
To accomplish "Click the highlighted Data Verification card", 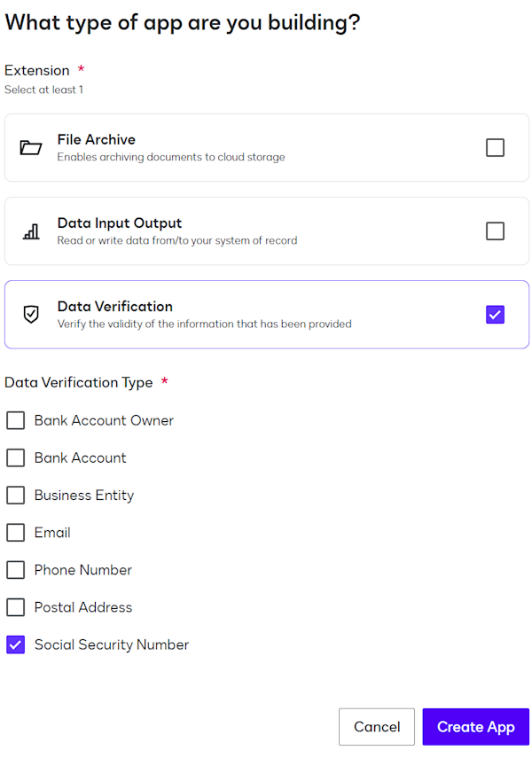I will click(x=266, y=314).
